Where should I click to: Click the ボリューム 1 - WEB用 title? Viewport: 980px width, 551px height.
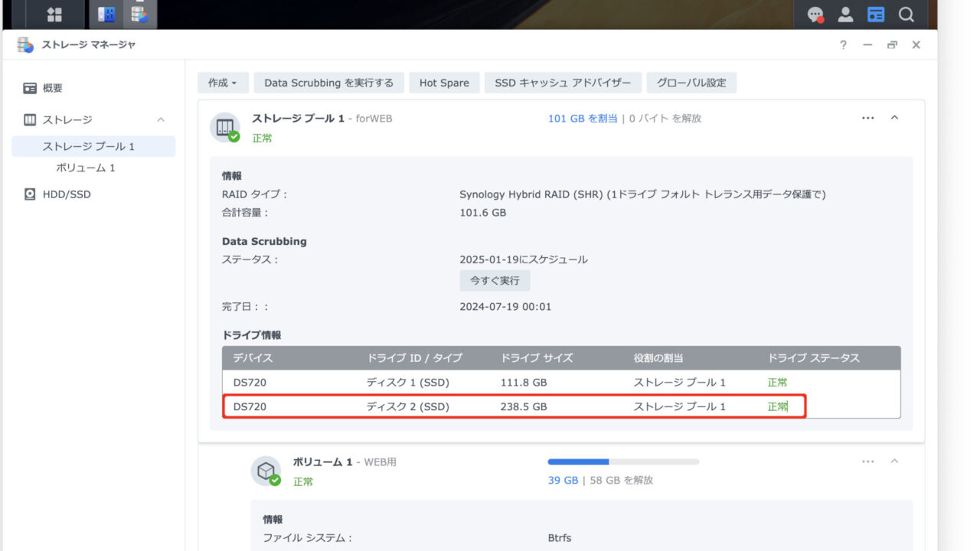(x=345, y=462)
